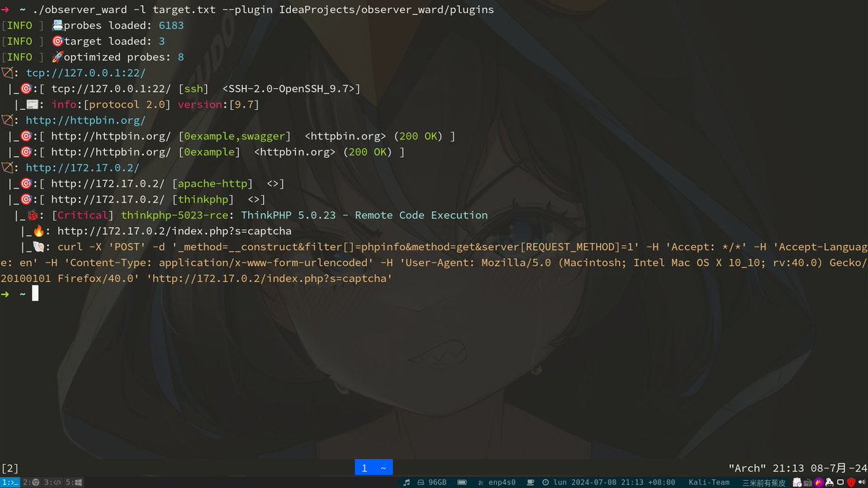Click the newspaper icon on the info line

pyautogui.click(x=33, y=105)
